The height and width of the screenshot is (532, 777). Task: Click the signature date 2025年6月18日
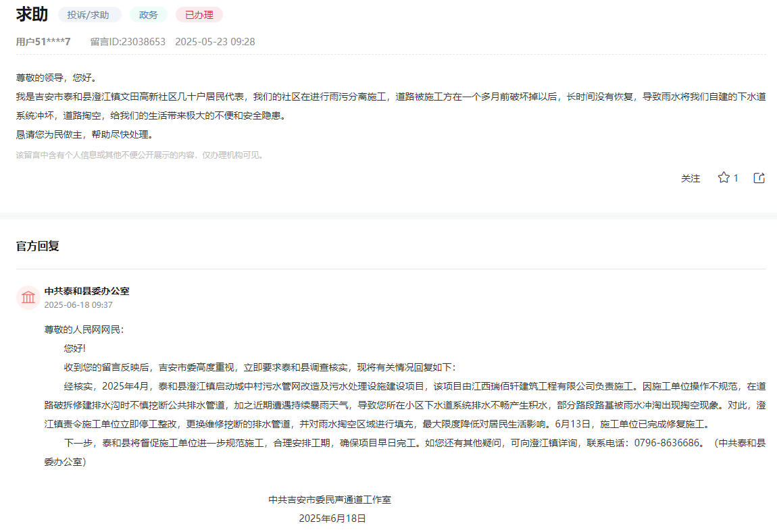point(332,518)
